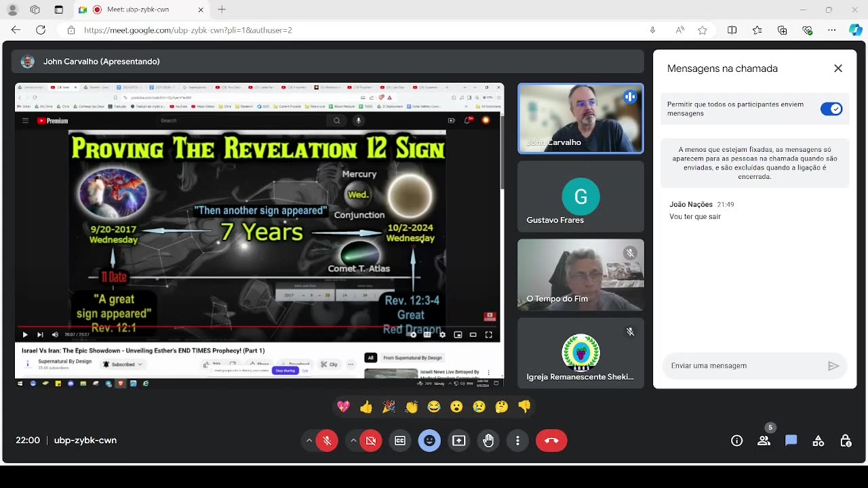This screenshot has width=868, height=488.
Task: Send the thumbs up reaction
Action: click(x=366, y=407)
